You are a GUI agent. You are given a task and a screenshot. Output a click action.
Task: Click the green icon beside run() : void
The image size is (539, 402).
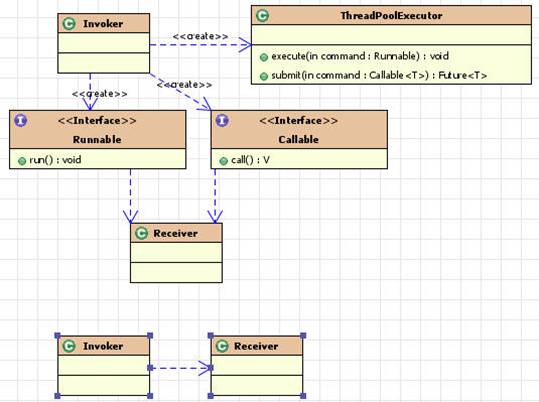(22, 161)
